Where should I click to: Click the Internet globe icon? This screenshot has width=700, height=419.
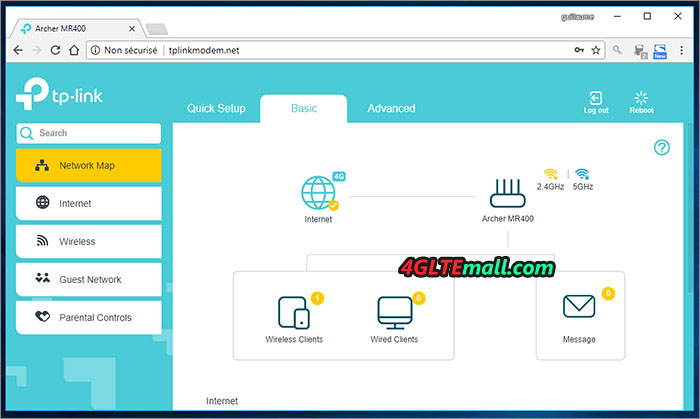click(x=319, y=194)
